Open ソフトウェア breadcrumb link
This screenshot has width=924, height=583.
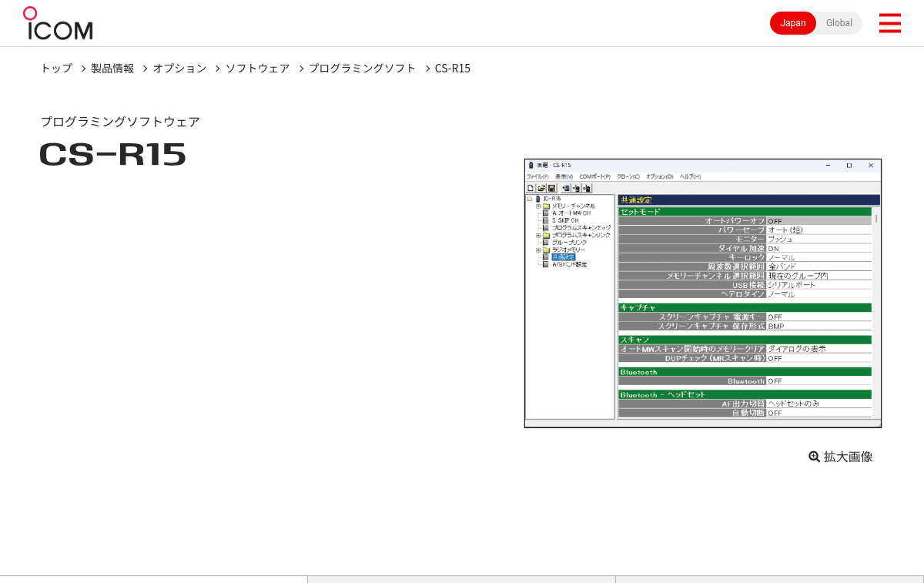click(258, 68)
